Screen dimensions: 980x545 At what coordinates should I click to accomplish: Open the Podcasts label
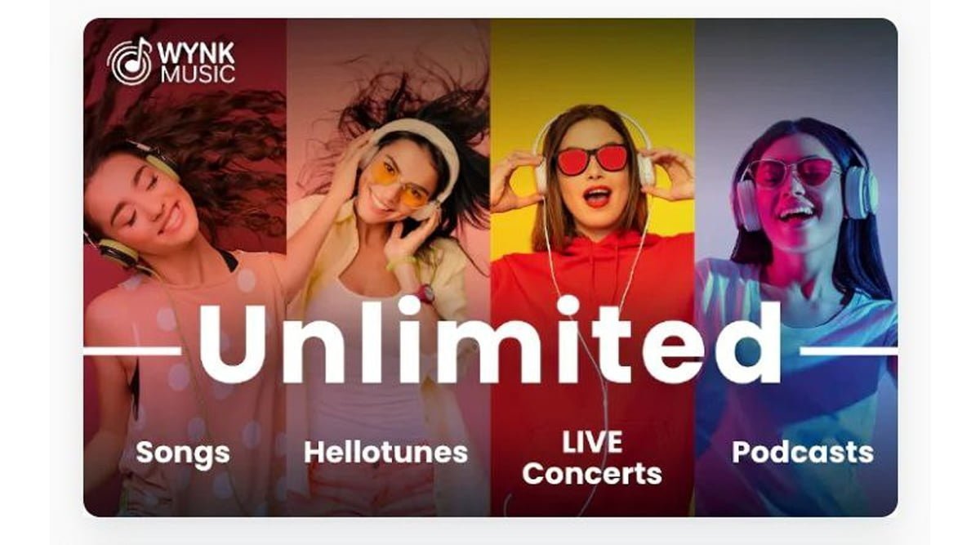803,452
